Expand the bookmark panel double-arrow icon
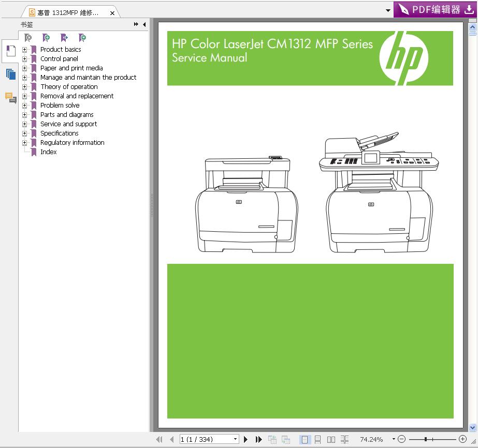 click(136, 24)
